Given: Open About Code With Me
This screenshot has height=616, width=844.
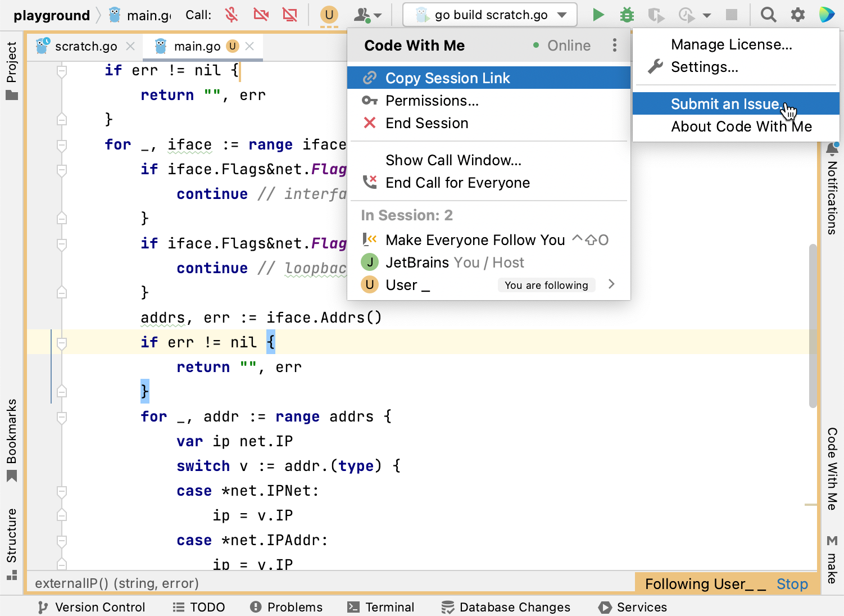Looking at the screenshot, I should click(736, 126).
